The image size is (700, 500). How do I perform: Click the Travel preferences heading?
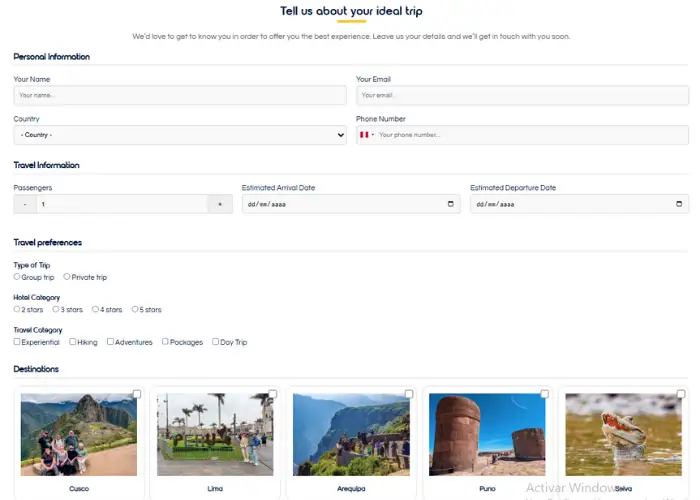point(48,242)
